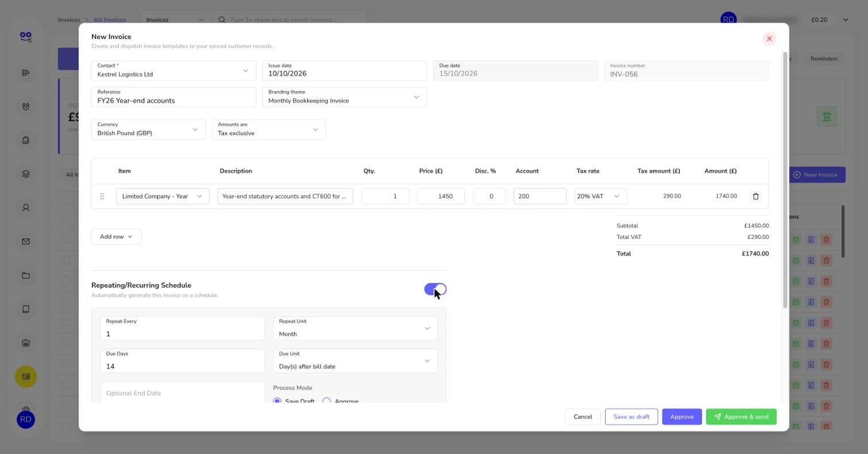Image resolution: width=868 pixels, height=454 pixels.
Task: Close the New Invoice dialog with the red X
Action: (769, 38)
